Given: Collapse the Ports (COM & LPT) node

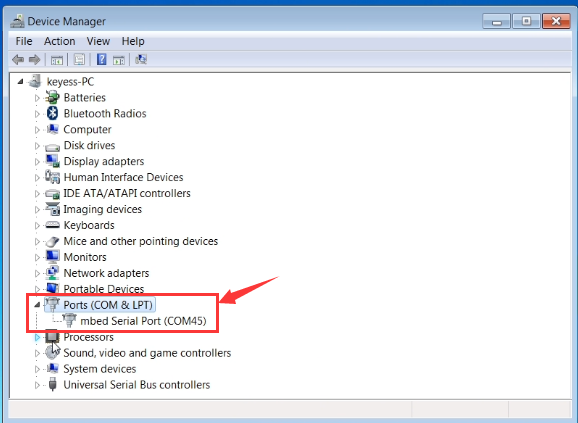Looking at the screenshot, I should tap(37, 305).
